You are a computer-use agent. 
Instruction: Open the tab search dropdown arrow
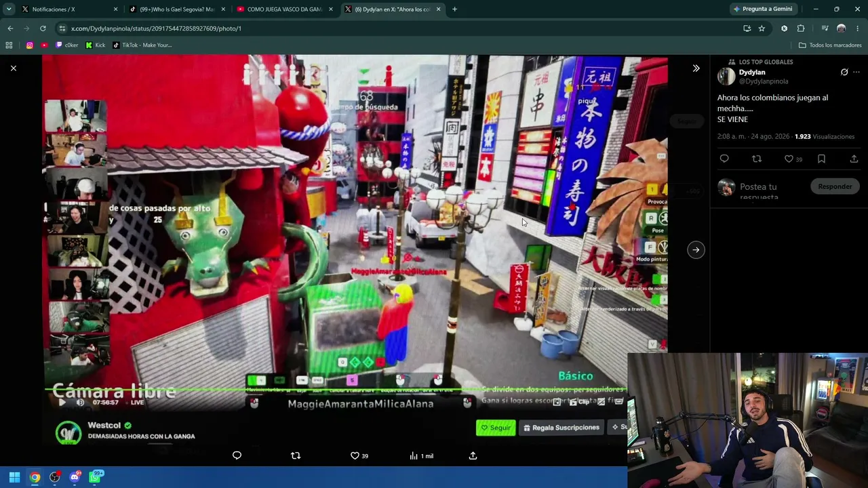coord(9,9)
